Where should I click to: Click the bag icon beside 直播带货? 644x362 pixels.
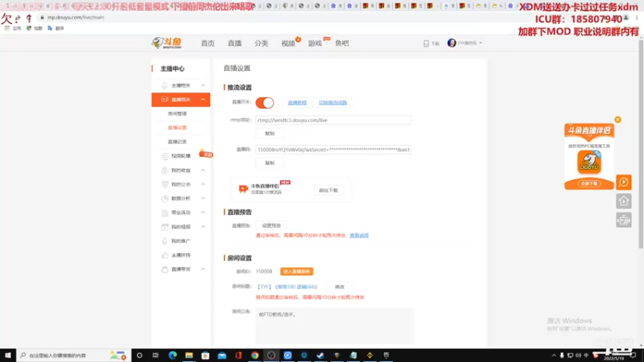165,269
